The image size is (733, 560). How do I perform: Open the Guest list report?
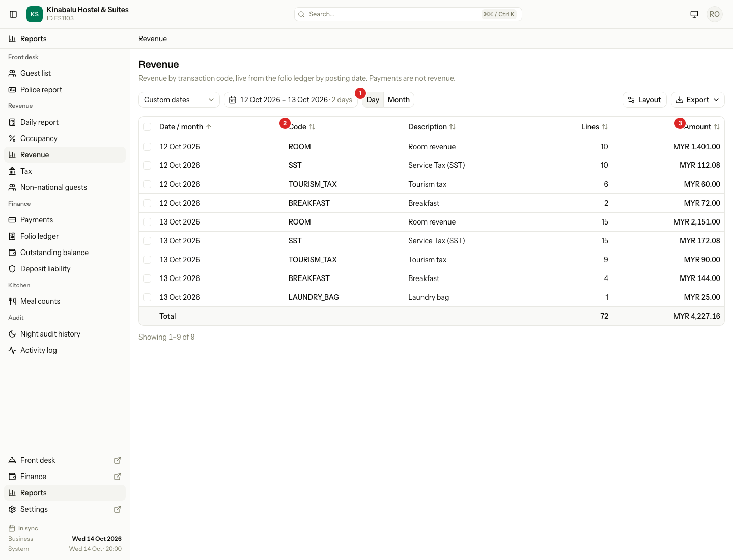[x=65, y=73]
